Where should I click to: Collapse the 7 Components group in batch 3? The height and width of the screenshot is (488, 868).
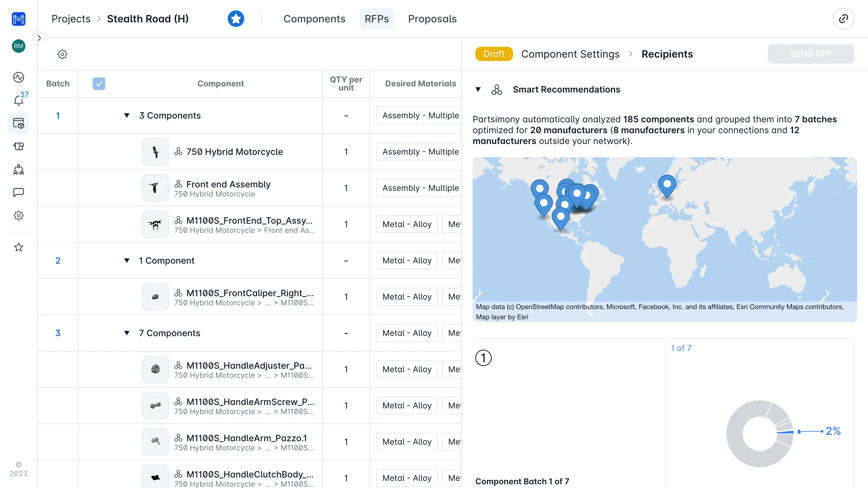point(127,333)
